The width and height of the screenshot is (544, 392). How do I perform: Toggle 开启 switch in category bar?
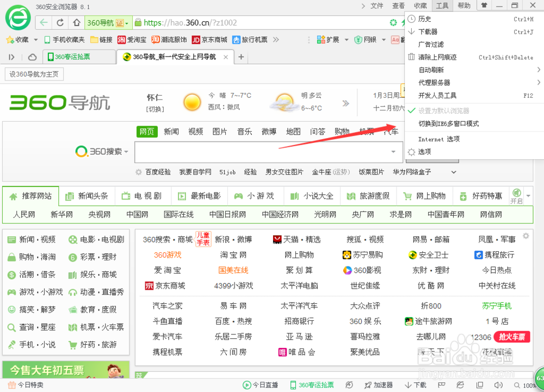pyautogui.click(x=517, y=196)
